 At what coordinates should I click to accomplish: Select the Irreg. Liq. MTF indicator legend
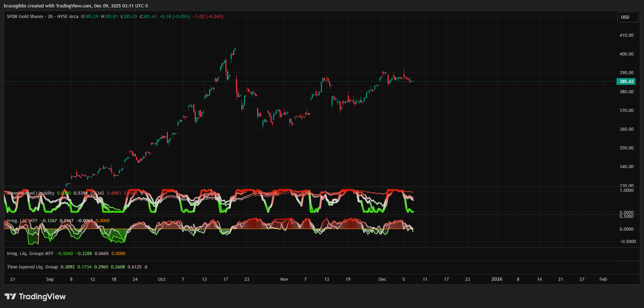click(x=22, y=221)
